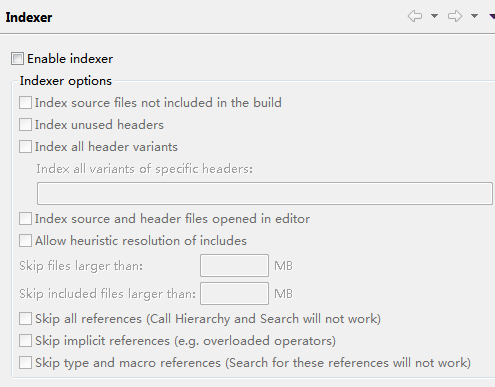Click the specific headers variants text field
The width and height of the screenshot is (495, 387).
(x=265, y=193)
